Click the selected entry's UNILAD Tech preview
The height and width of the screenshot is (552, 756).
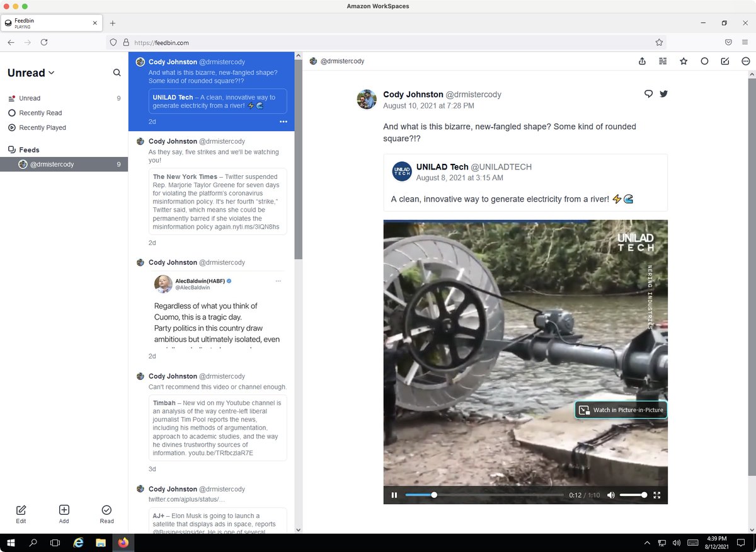tap(218, 101)
